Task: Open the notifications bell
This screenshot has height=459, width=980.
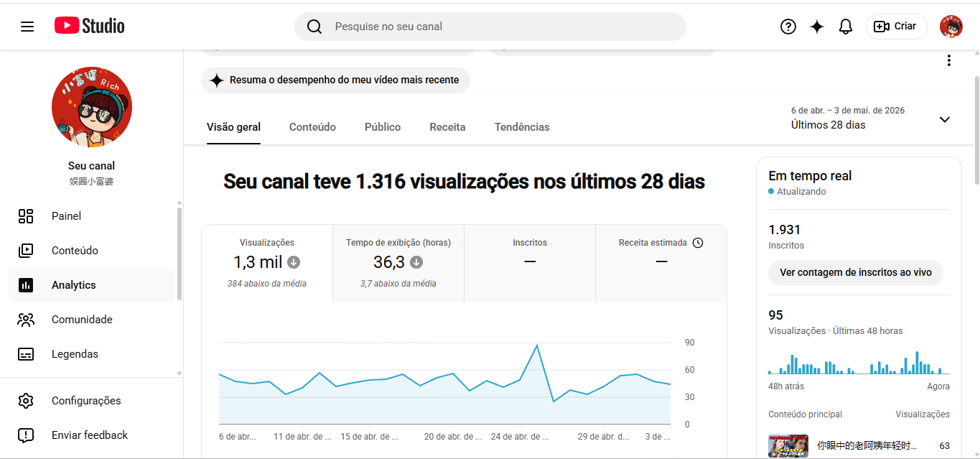Action: coord(846,27)
